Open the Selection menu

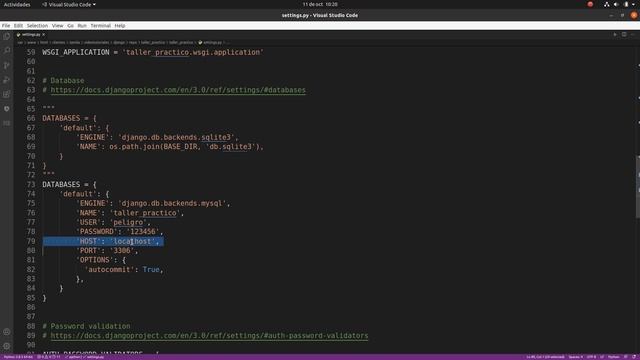[x=37, y=26]
